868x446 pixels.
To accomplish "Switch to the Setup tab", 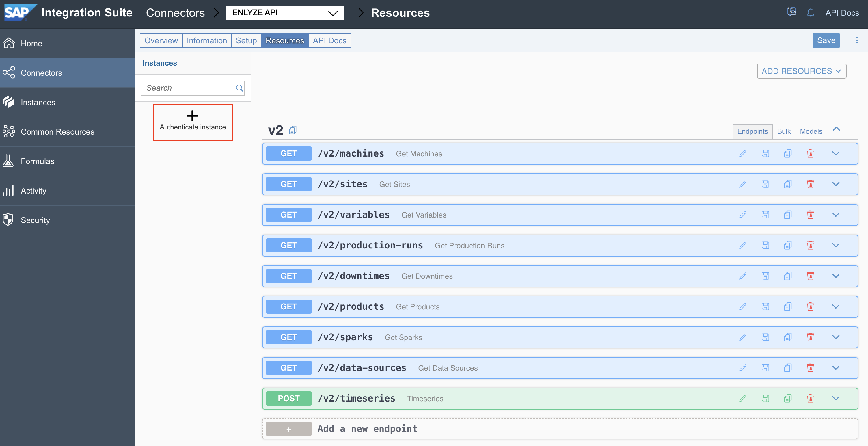I will click(x=246, y=40).
